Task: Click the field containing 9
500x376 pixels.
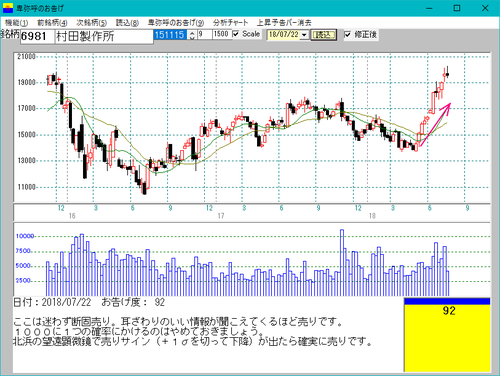Action: tap(204, 35)
